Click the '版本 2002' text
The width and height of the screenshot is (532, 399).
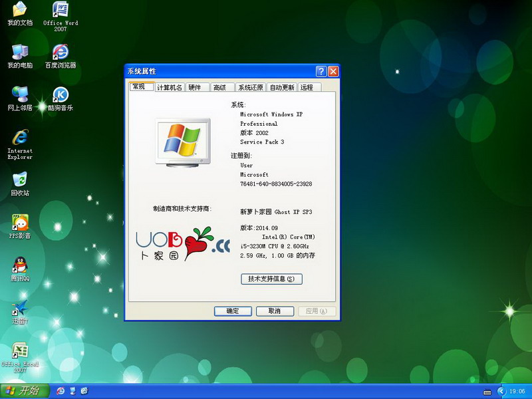pos(254,132)
